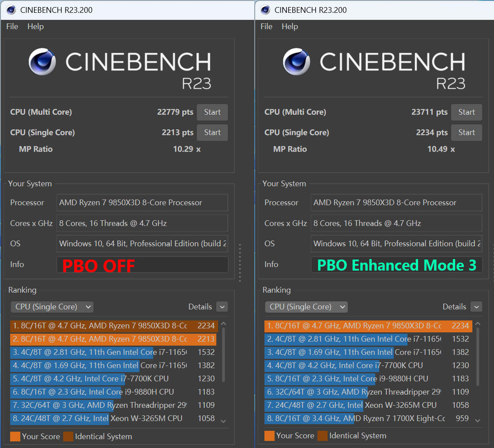Open CPU (Single Core) ranking dropdown on right

[x=306, y=307]
